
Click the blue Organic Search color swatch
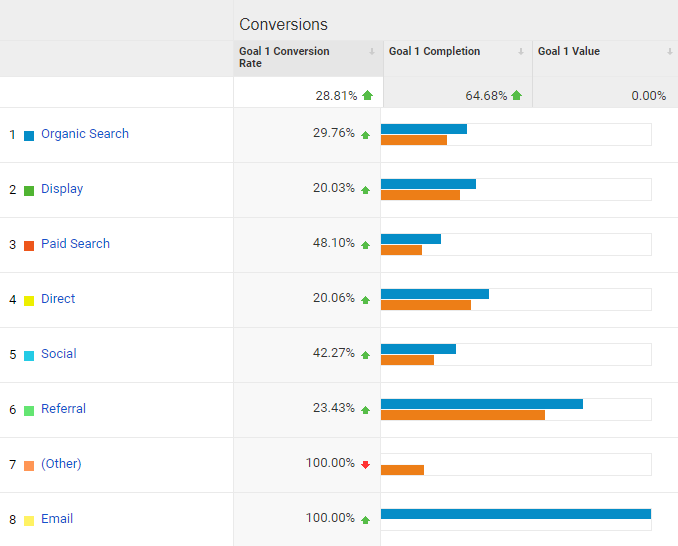[29, 136]
